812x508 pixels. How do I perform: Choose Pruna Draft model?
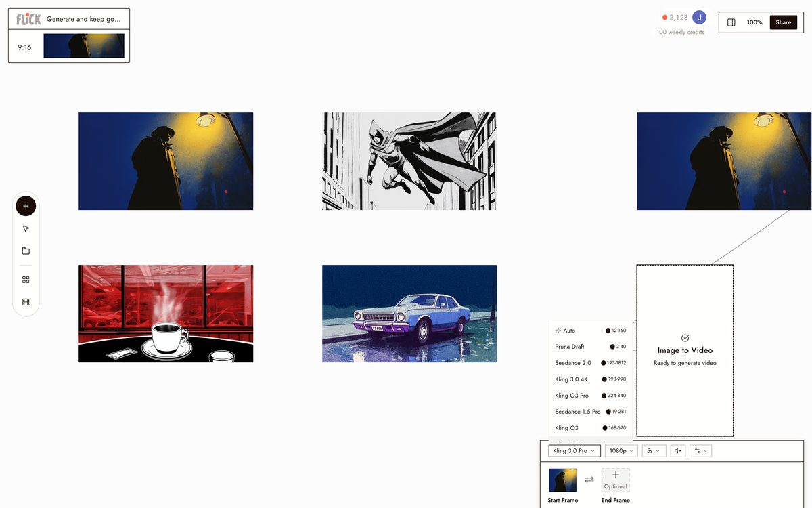point(591,347)
